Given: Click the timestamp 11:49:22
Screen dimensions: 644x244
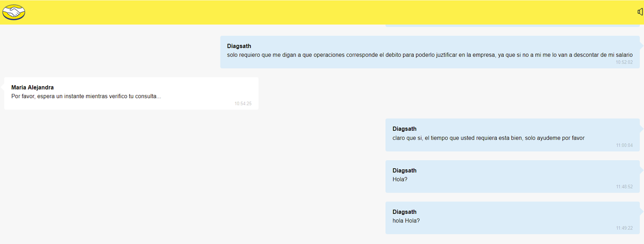Looking at the screenshot, I should point(624,228).
